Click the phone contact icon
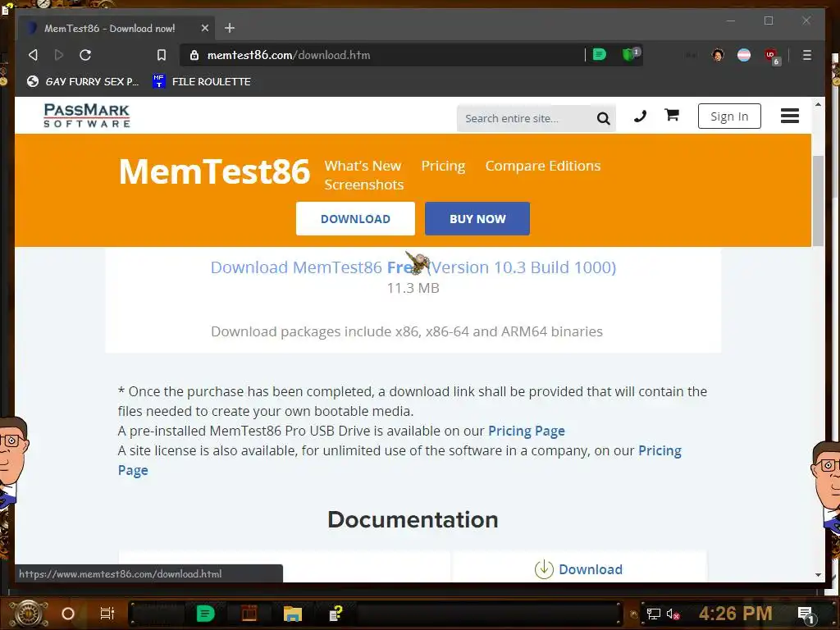The width and height of the screenshot is (840, 630). tap(640, 116)
